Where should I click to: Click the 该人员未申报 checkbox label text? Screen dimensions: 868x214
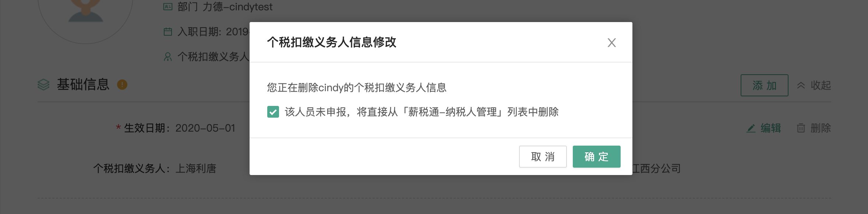[x=421, y=112]
